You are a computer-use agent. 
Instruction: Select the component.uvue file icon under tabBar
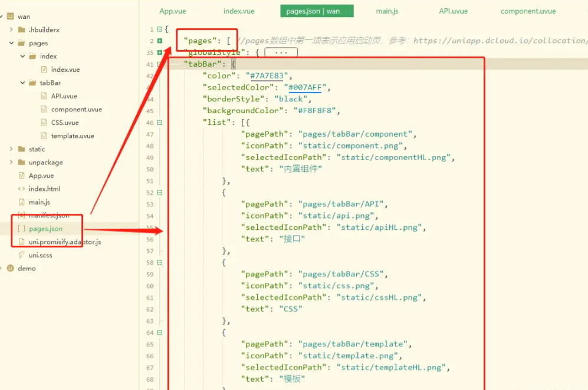click(43, 109)
